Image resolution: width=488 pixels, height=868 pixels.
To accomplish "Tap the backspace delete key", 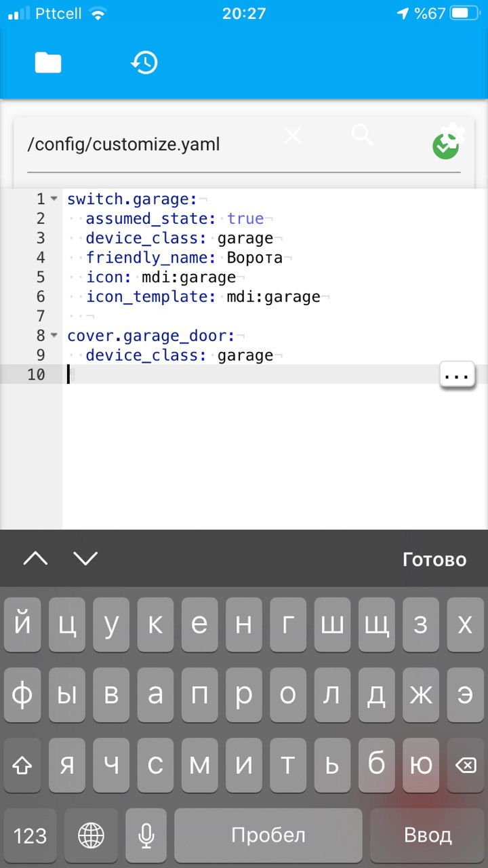I will click(x=465, y=766).
